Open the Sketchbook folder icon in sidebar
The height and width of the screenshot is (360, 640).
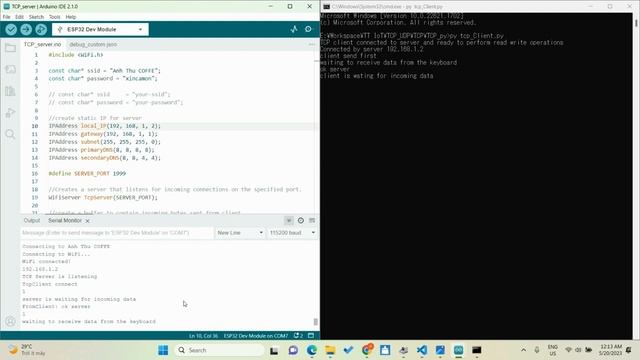(x=10, y=48)
